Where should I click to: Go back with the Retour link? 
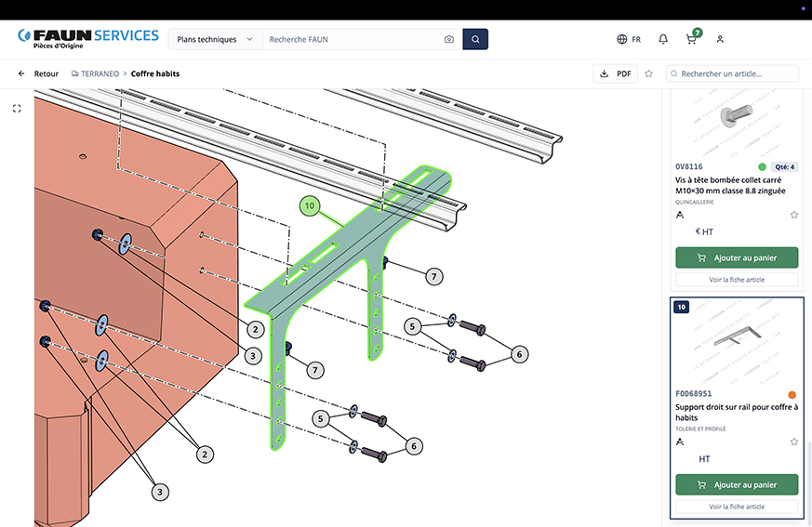click(x=38, y=73)
